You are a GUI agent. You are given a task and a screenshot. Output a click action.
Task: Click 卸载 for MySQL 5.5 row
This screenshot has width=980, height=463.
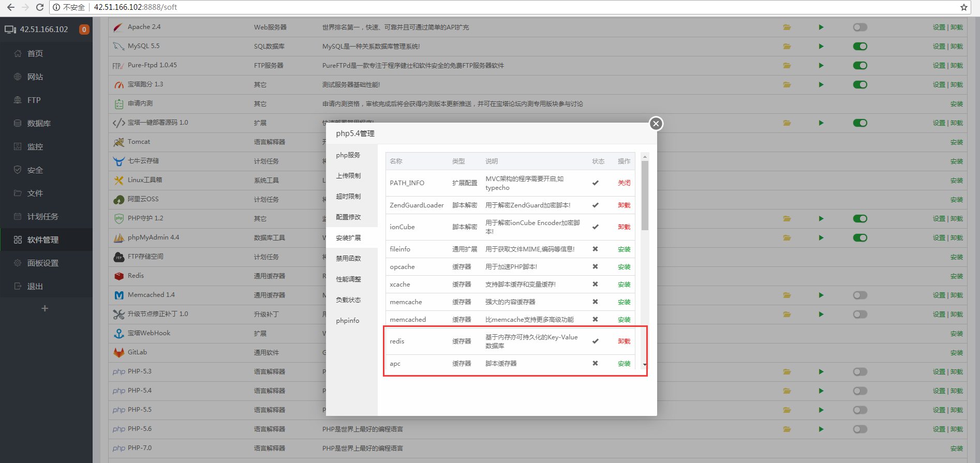pyautogui.click(x=957, y=47)
